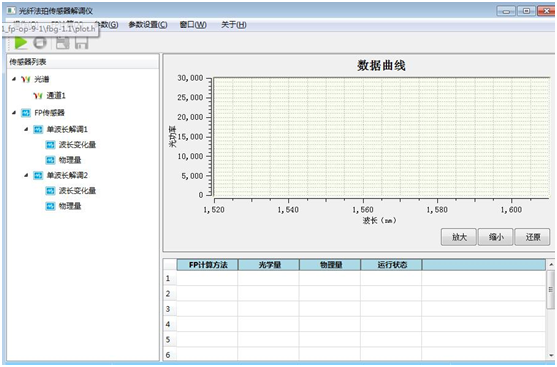Select table row header 6
Screen dimensions: 557x367
point(170,354)
